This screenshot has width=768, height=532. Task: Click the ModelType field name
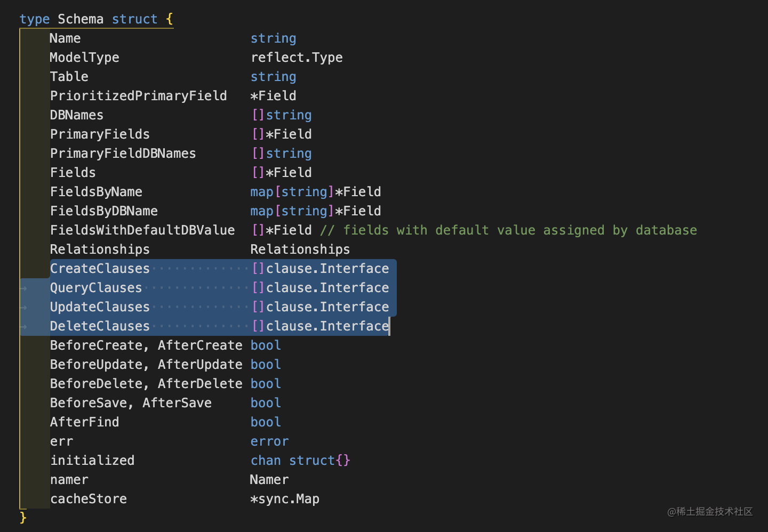(x=84, y=58)
